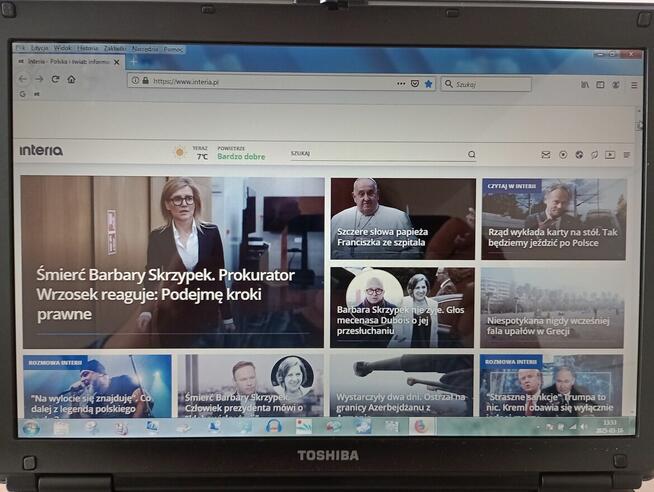This screenshot has width=654, height=492.
Task: Click the Interia logo
Action: pos(41,150)
